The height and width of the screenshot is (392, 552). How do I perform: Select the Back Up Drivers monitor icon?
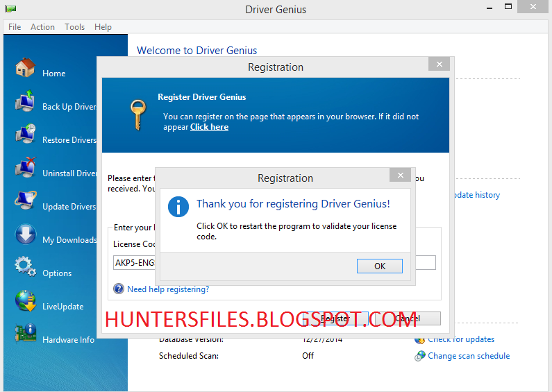[26, 101]
